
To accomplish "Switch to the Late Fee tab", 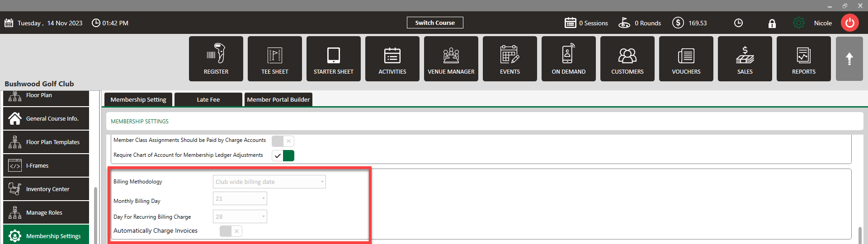I will (208, 100).
